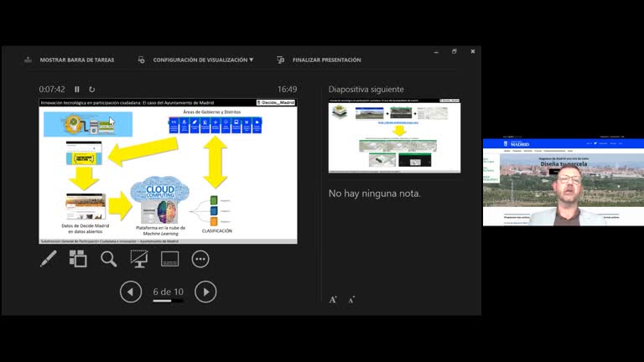This screenshot has height=362, width=644.
Task: Click Mostrar barra de tareas
Action: click(x=77, y=60)
